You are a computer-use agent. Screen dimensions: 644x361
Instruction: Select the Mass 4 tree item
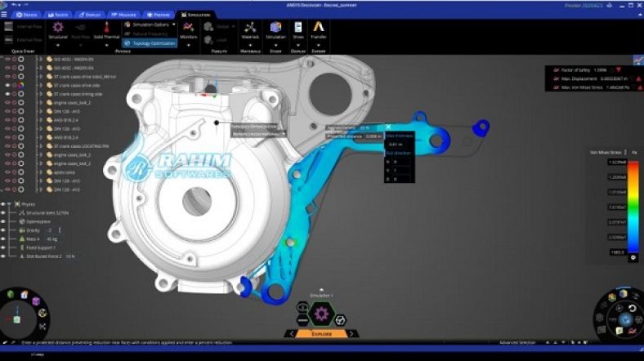coord(38,238)
